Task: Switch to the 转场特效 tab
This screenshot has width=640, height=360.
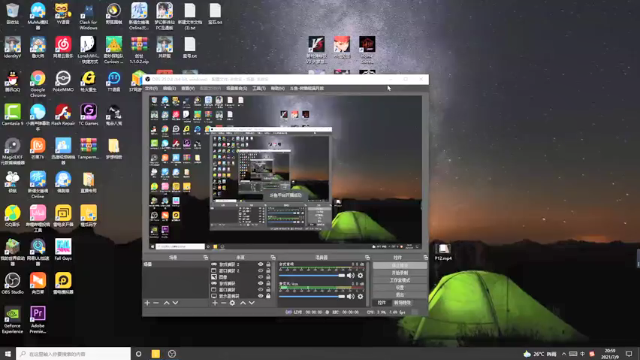Action: tap(402, 303)
